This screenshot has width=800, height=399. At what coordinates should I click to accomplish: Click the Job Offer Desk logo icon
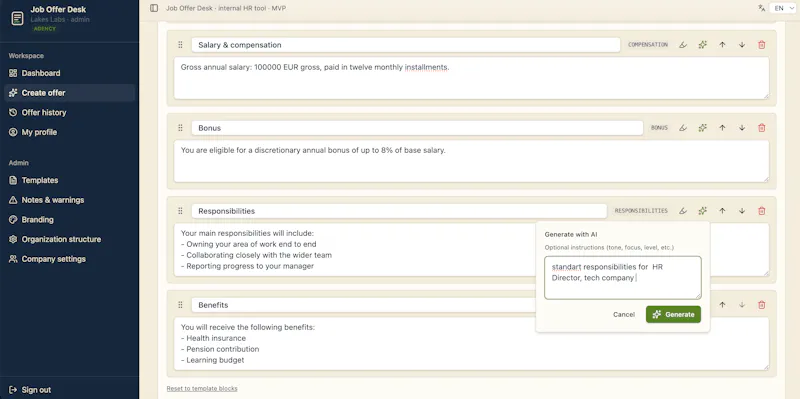click(x=17, y=18)
